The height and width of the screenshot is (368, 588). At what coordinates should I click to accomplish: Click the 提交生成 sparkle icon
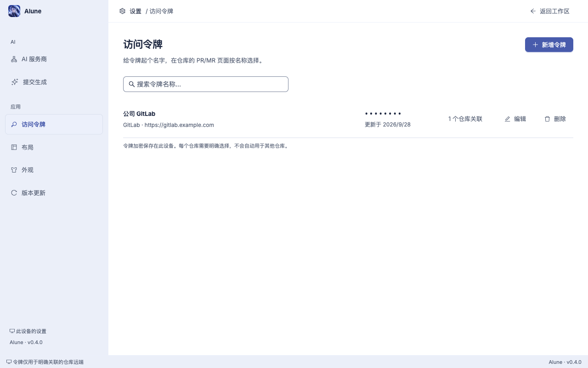(x=15, y=82)
